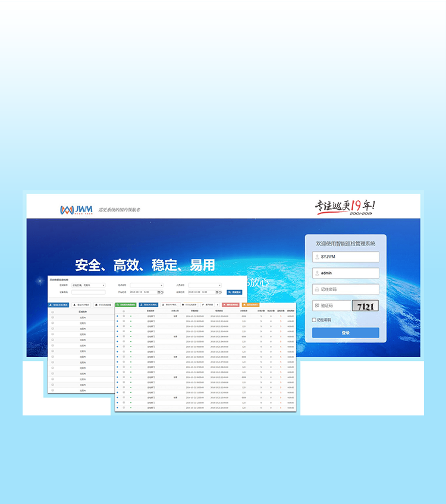Check the first row checkbox in the left table
Screen dimensions: 446x504
[52, 317]
